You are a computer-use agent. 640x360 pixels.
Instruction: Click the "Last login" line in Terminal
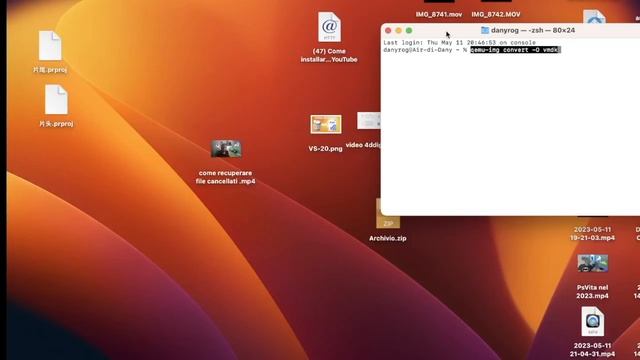click(x=459, y=42)
